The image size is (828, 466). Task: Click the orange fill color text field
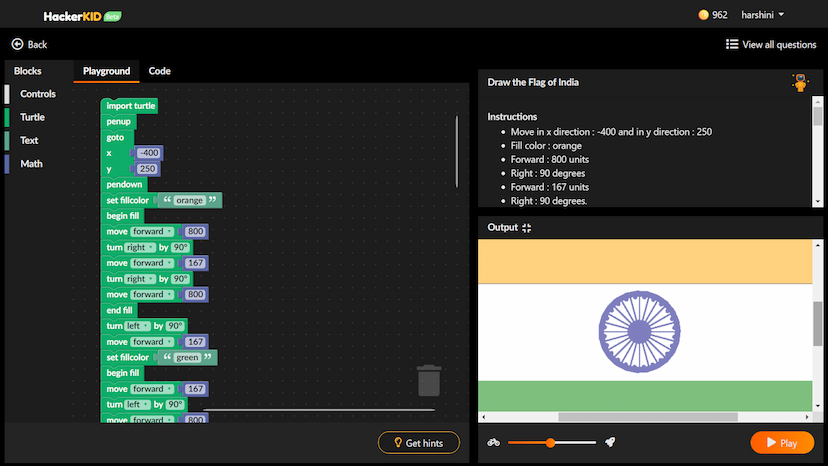click(190, 200)
